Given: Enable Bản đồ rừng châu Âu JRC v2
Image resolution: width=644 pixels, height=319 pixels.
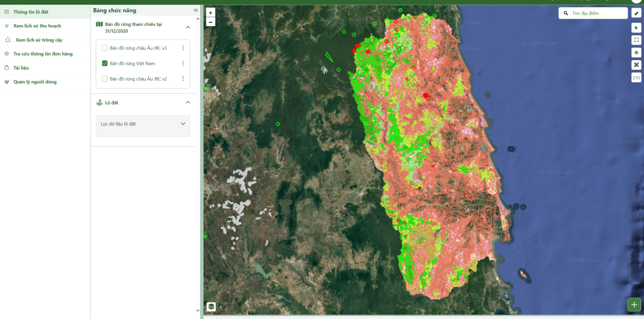Looking at the screenshot, I should (x=105, y=78).
